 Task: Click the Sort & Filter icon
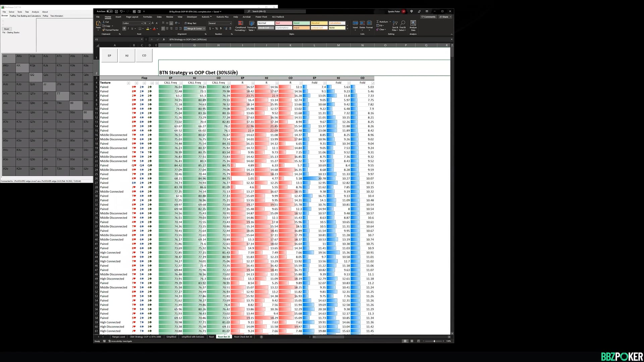(395, 23)
